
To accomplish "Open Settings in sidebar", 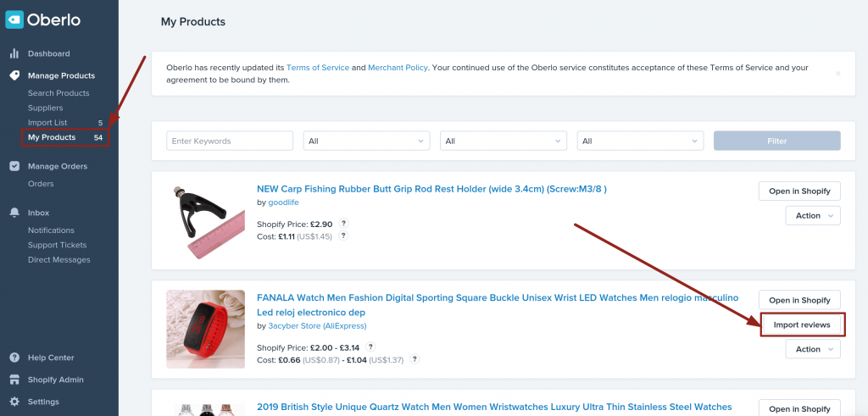I will click(x=44, y=402).
